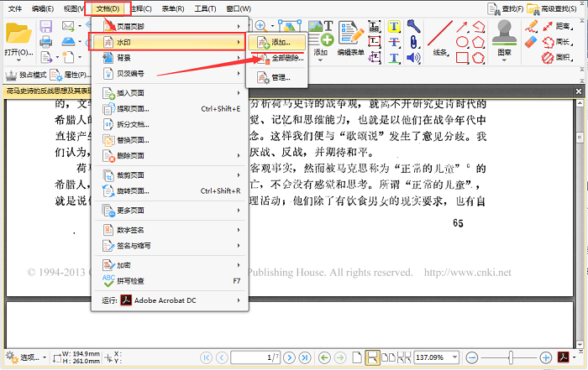Open Options (选项) dropdown in status bar
The width and height of the screenshot is (588, 370).
(x=26, y=357)
